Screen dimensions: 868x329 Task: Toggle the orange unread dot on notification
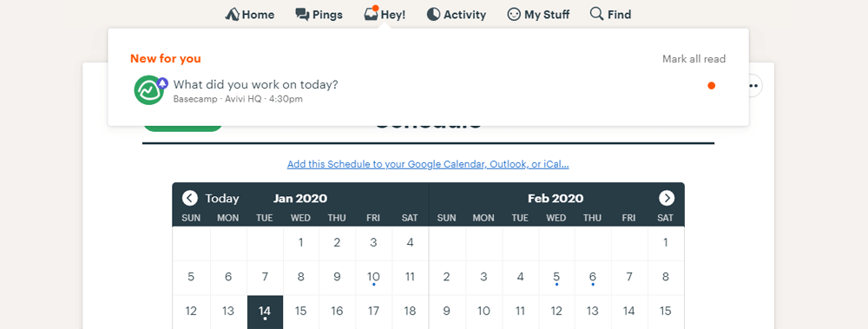712,86
